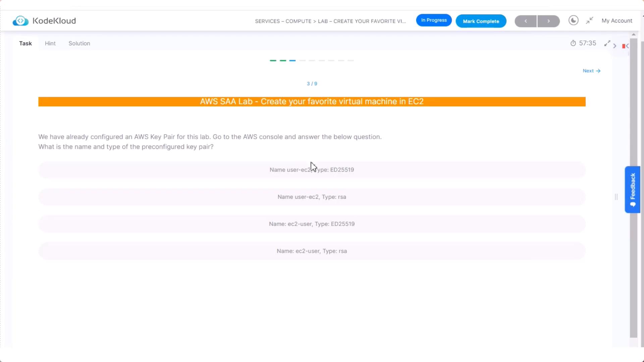
Task: Choose answer Name user-ec2, Type: ED25519
Action: coord(312,170)
